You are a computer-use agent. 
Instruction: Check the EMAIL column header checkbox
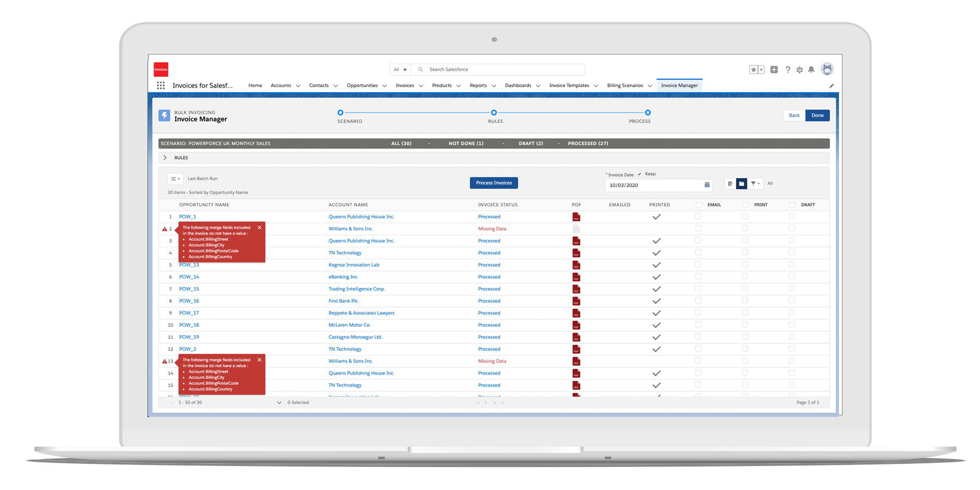pyautogui.click(x=699, y=205)
